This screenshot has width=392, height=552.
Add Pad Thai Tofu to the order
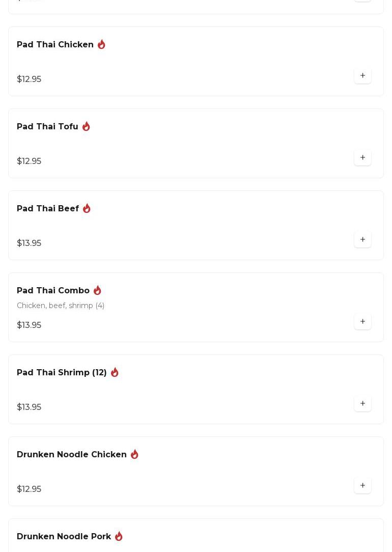(362, 158)
